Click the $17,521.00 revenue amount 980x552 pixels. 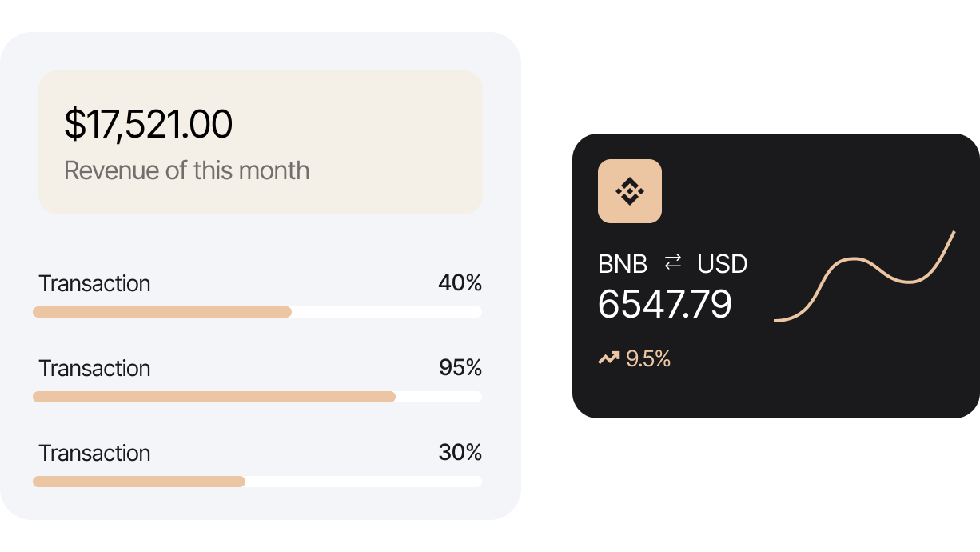point(148,125)
